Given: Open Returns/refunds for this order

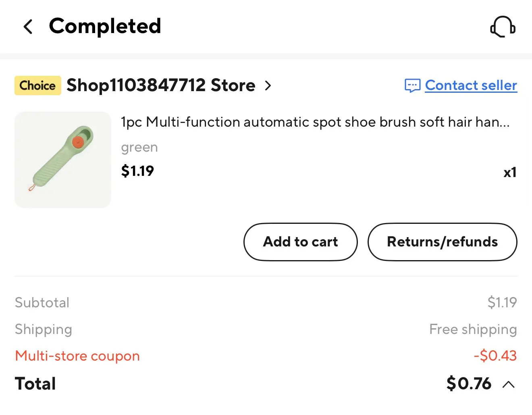Looking at the screenshot, I should tap(442, 242).
